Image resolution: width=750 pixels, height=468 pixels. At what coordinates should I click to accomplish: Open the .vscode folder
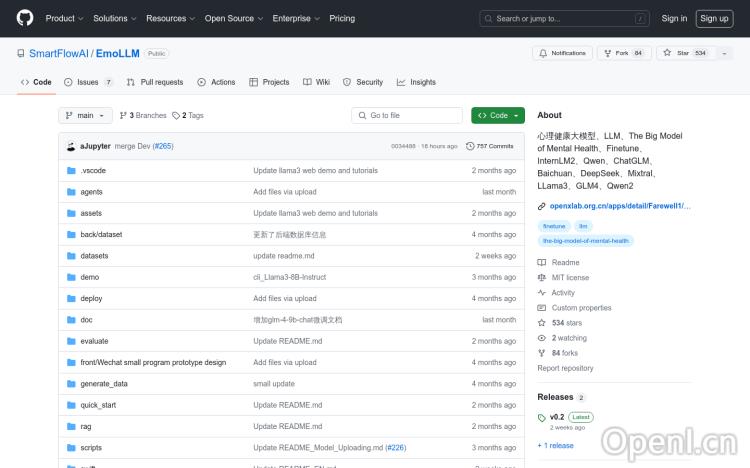(x=93, y=171)
